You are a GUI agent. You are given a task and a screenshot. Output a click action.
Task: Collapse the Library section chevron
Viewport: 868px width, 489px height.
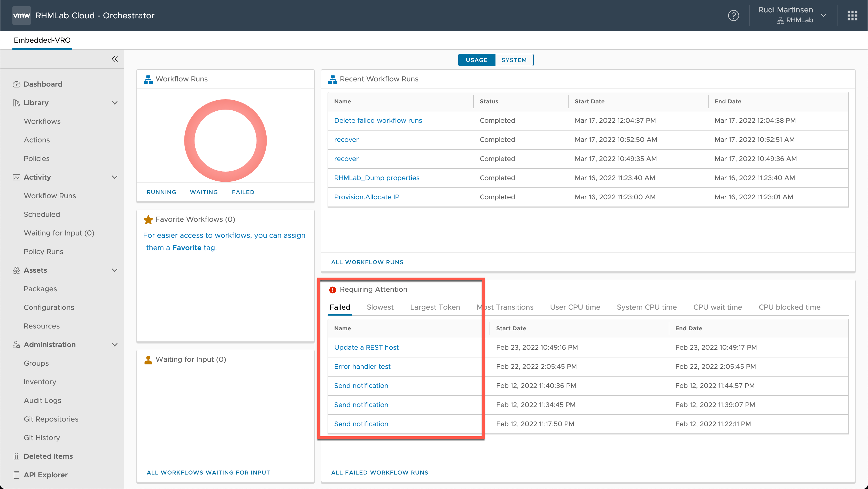click(114, 103)
